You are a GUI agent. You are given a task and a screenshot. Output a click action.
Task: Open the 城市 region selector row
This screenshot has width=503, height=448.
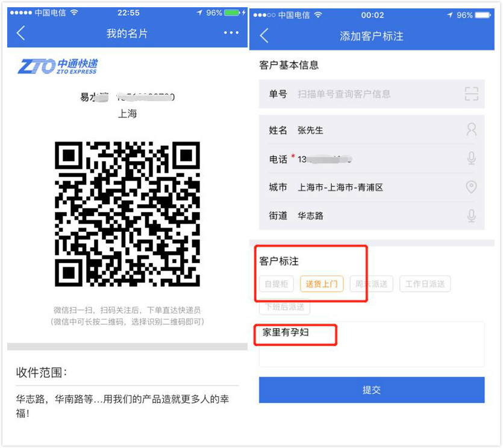click(x=372, y=187)
